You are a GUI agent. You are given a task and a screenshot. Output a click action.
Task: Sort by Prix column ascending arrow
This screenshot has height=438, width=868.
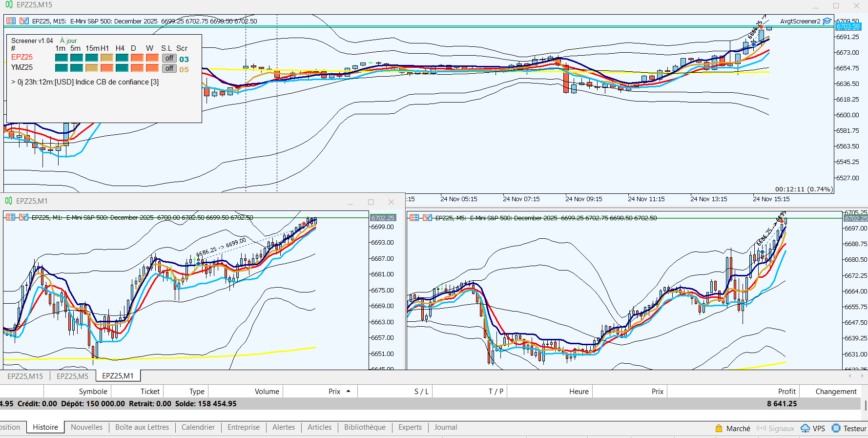pos(349,391)
